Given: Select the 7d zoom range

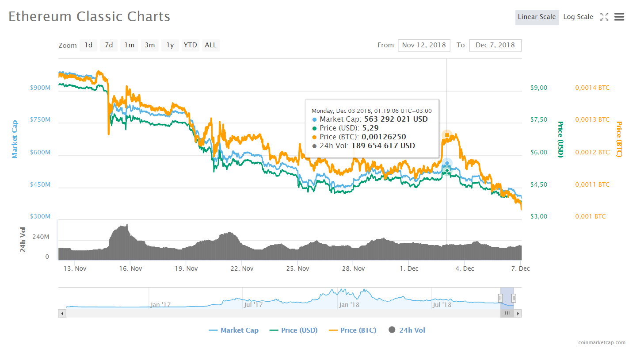Looking at the screenshot, I should pos(109,45).
